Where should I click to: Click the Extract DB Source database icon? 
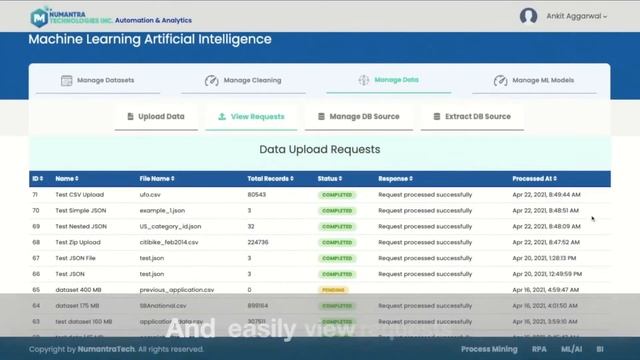(x=437, y=117)
